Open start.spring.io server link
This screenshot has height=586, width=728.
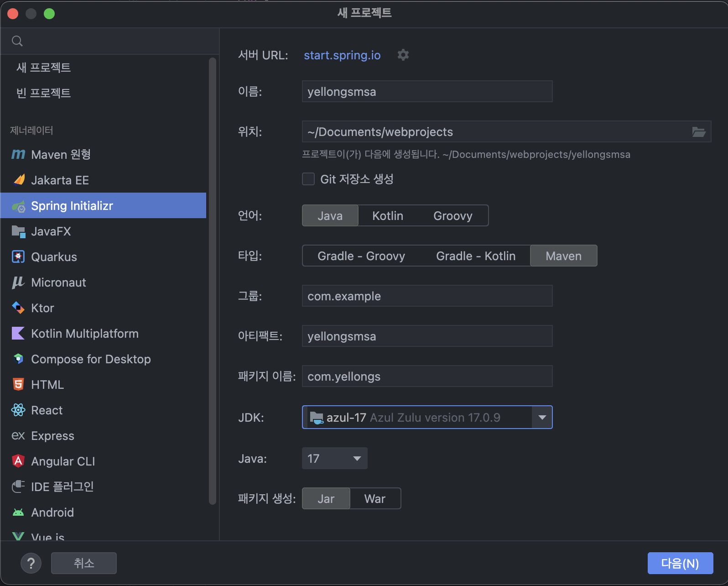(x=342, y=55)
